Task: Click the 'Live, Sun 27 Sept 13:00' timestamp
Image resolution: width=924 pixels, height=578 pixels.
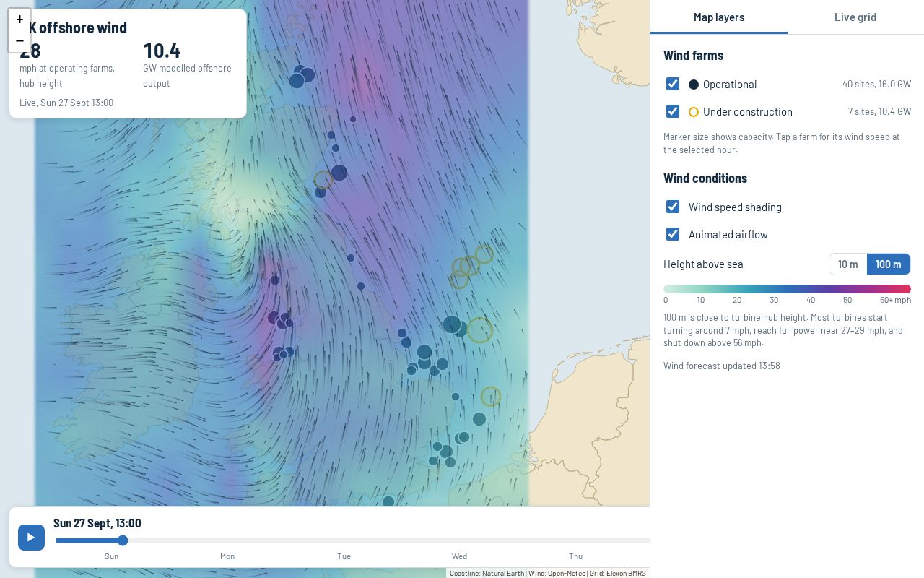Action: click(x=66, y=103)
